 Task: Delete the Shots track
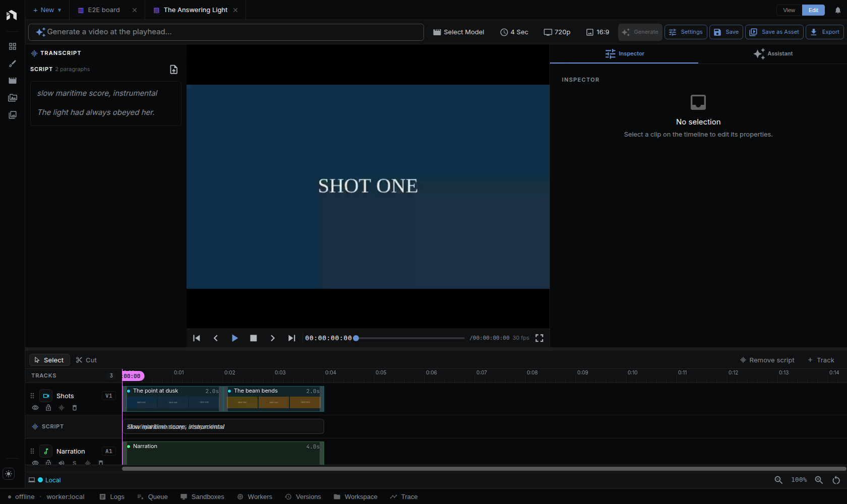(75, 408)
